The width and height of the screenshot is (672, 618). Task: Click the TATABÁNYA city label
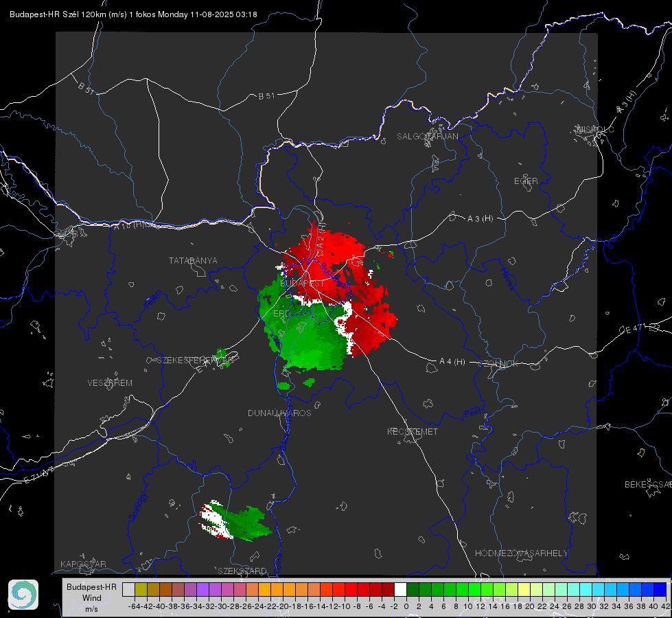coord(193,261)
